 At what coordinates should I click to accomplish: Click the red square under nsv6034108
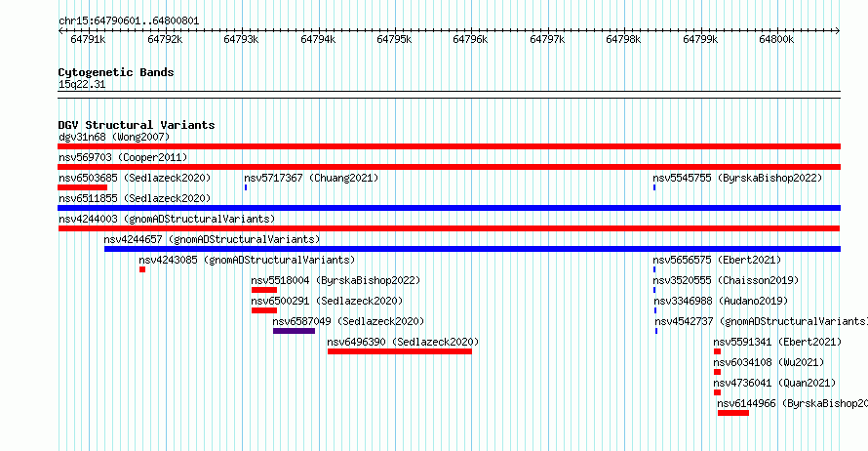[x=718, y=372]
